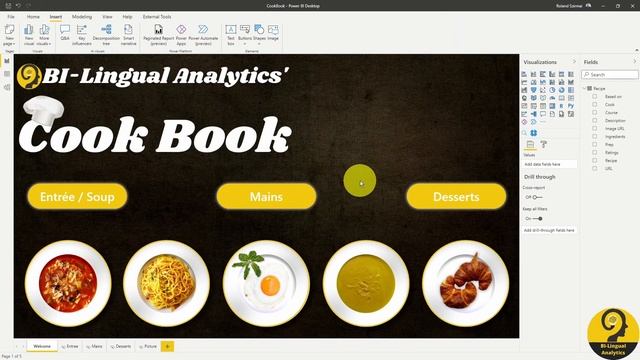The width and height of the screenshot is (640, 360).
Task: Select the stacked bar chart visualization
Action: click(x=524, y=74)
